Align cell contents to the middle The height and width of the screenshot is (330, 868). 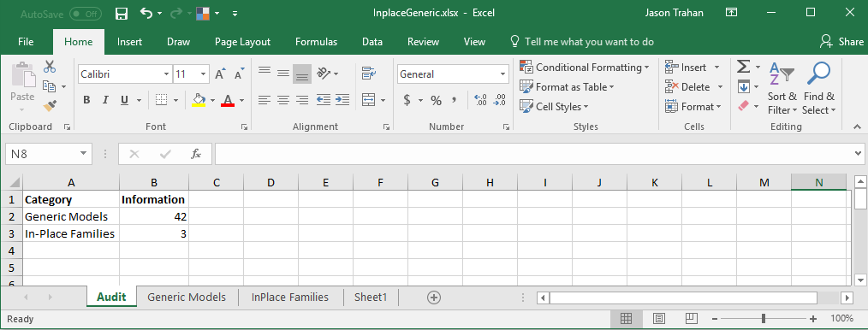point(282,74)
